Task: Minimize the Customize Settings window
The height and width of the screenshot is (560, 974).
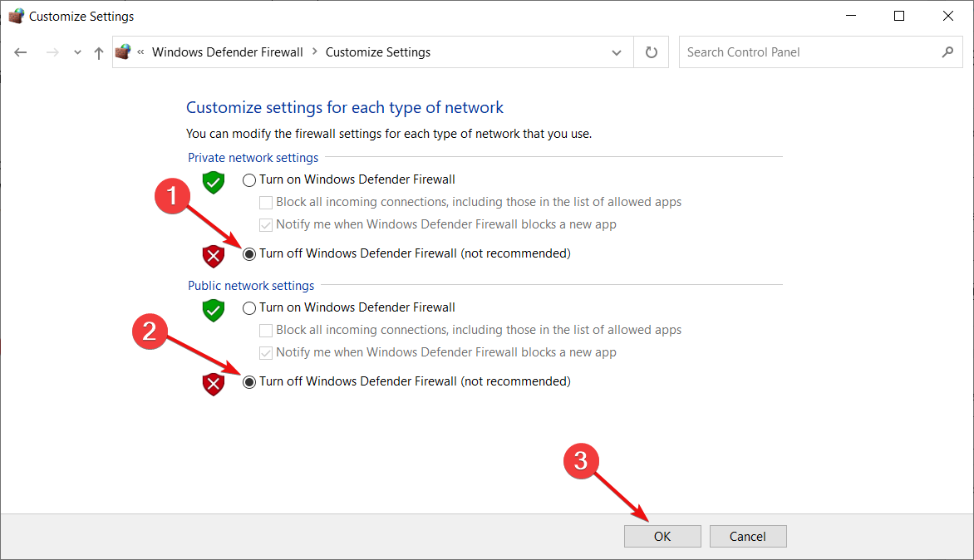Action: pyautogui.click(x=851, y=16)
